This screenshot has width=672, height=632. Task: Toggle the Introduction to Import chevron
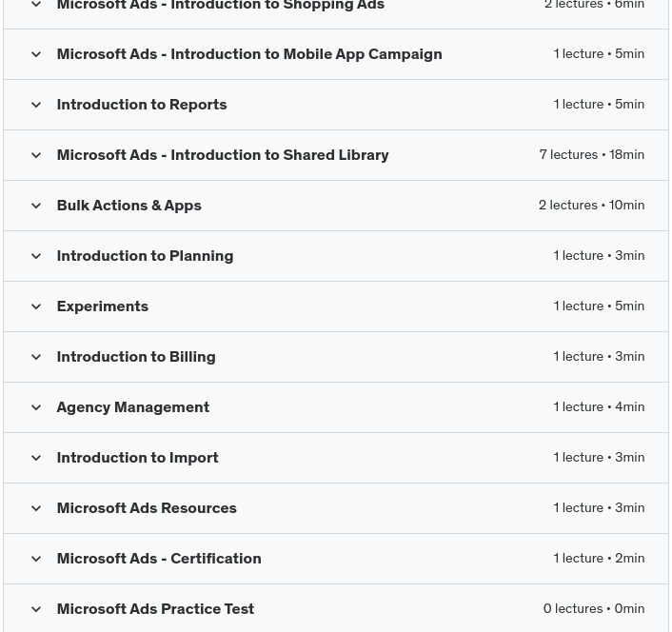tap(36, 458)
